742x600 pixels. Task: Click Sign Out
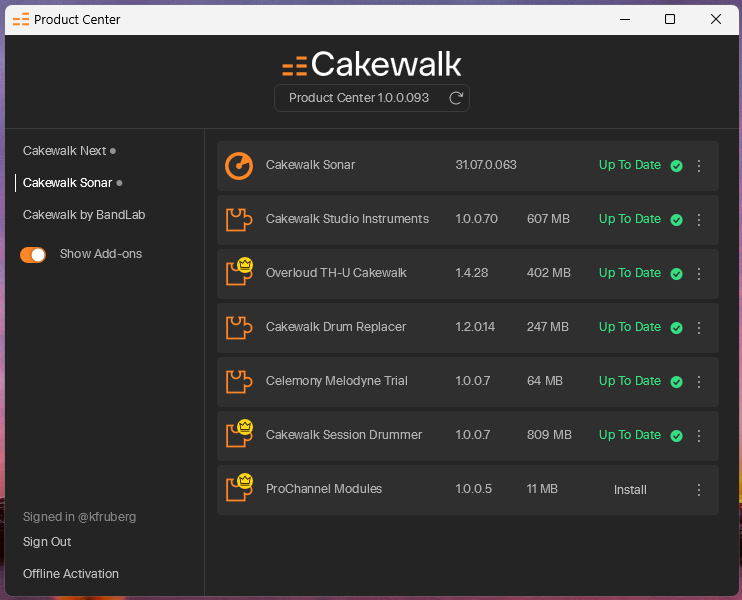coord(47,542)
